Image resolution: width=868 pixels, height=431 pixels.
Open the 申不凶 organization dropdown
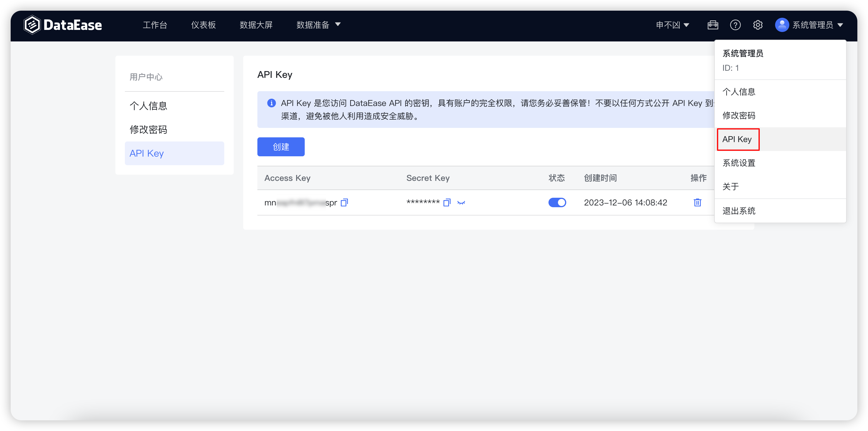point(672,25)
